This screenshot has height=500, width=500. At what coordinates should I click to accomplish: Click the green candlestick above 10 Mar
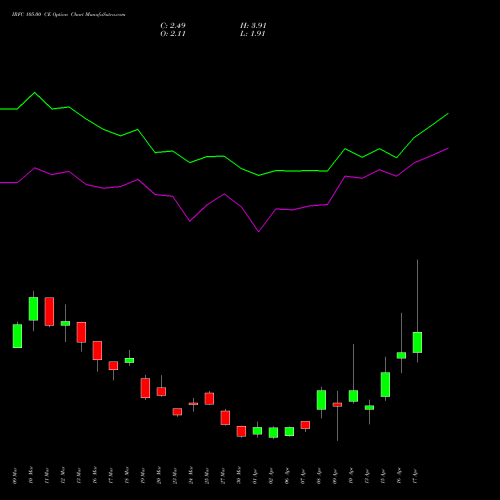pos(33,309)
